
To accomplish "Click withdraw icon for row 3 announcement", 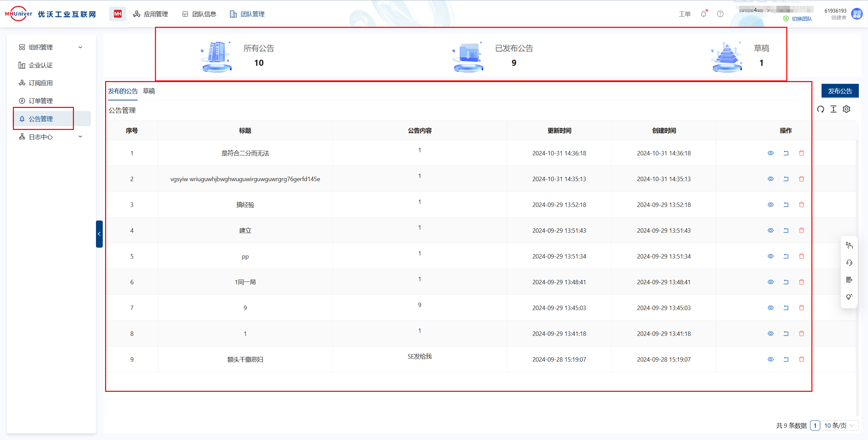I will tap(786, 205).
